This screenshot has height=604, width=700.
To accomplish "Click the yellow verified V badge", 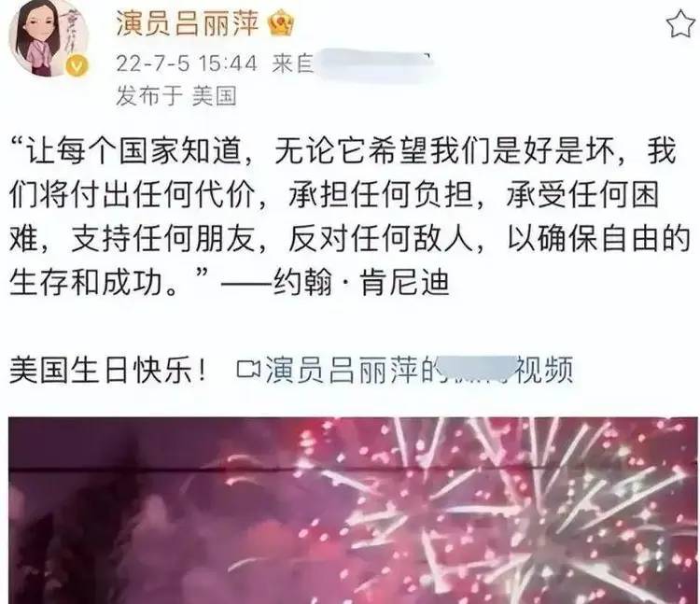I will [77, 66].
